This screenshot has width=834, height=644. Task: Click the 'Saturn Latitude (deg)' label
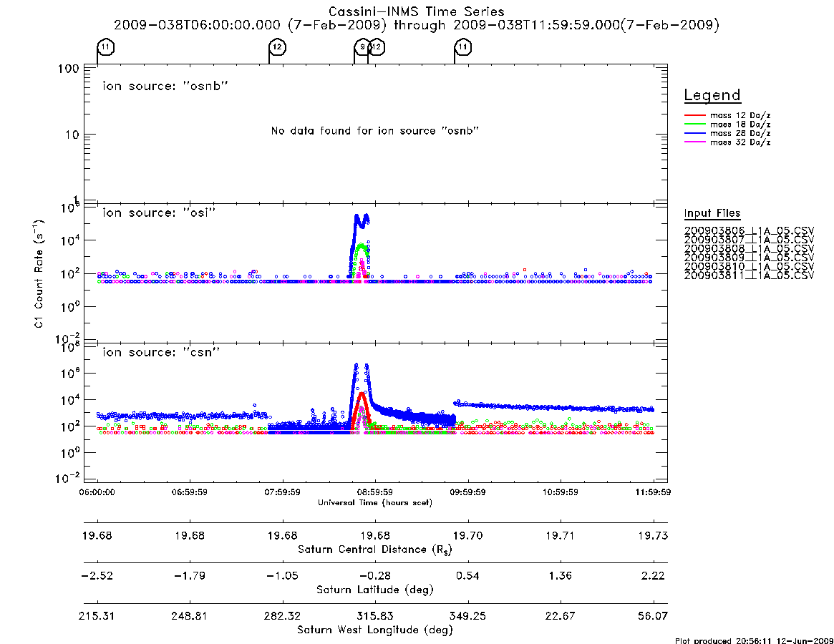[x=375, y=590]
